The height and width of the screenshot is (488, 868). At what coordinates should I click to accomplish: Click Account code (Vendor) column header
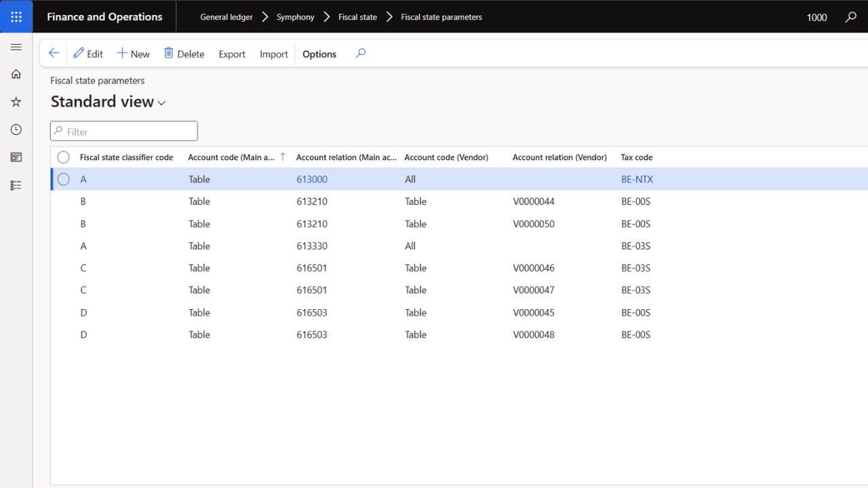pos(446,157)
